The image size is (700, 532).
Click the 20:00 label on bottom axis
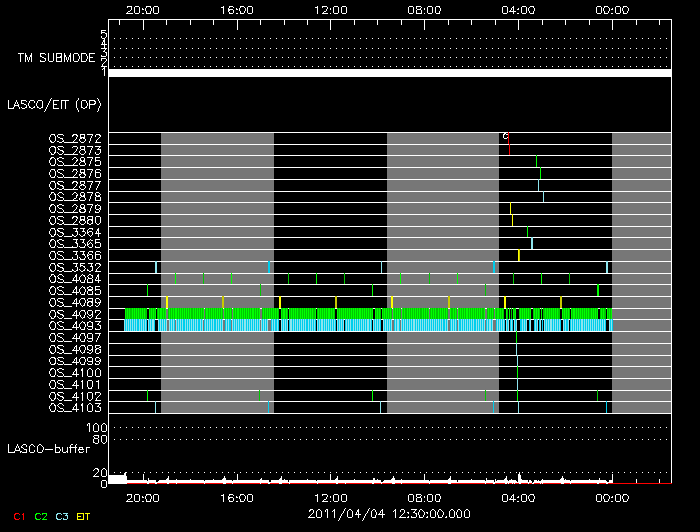point(142,497)
